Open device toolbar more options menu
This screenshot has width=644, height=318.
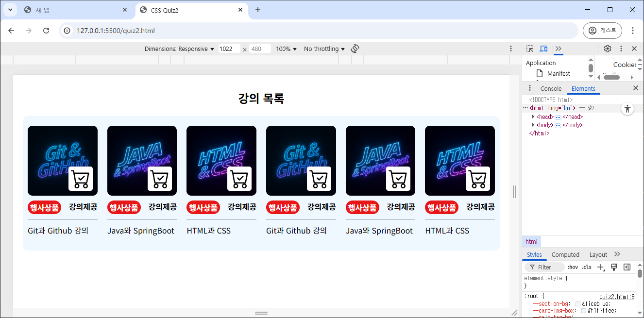click(x=511, y=49)
